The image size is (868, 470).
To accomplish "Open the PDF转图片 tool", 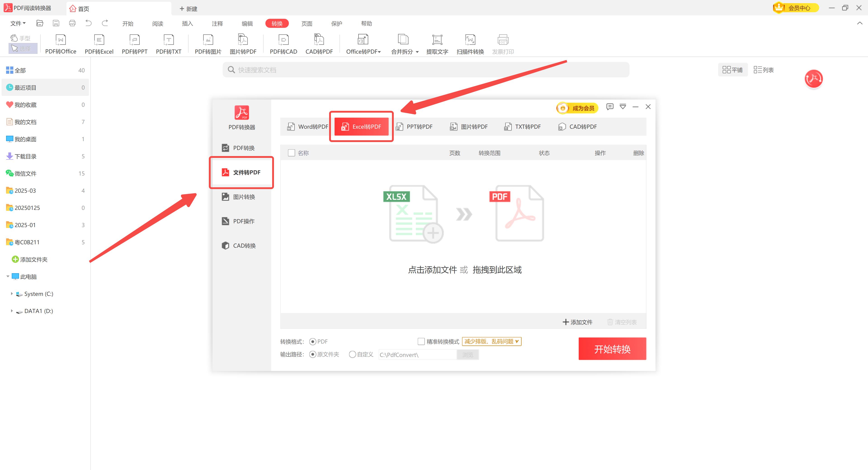I will coord(208,44).
